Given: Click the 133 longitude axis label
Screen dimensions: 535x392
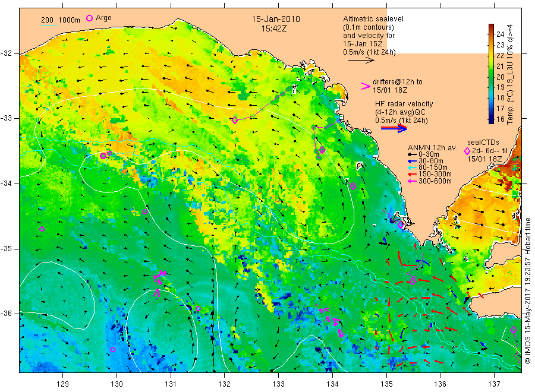Looking at the screenshot, I should point(278,384).
